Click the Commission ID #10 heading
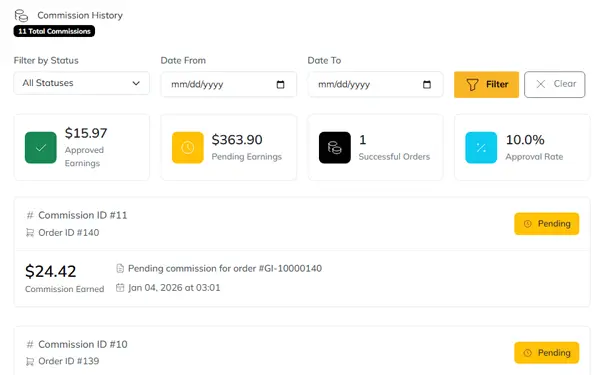The image size is (600, 375). tap(83, 344)
